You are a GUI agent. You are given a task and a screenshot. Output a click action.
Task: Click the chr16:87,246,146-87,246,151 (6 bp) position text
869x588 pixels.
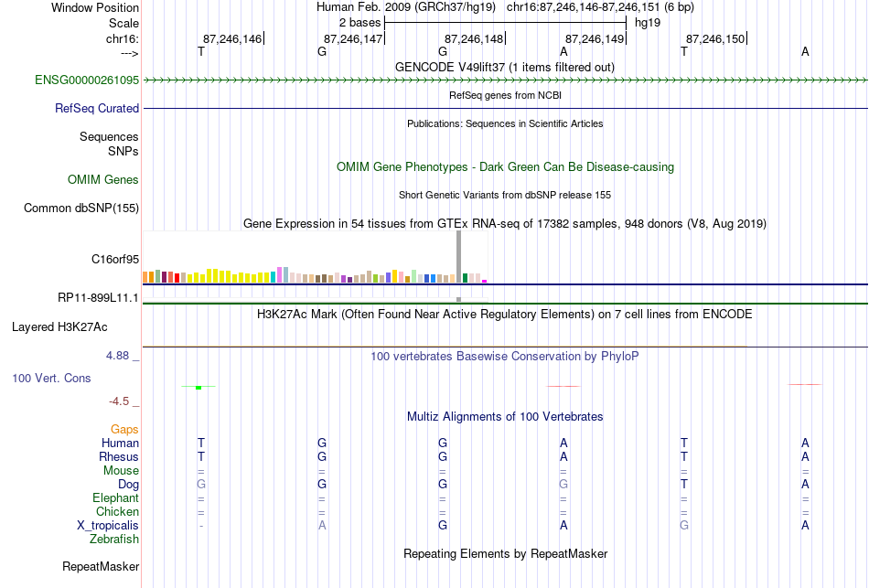(x=600, y=7)
